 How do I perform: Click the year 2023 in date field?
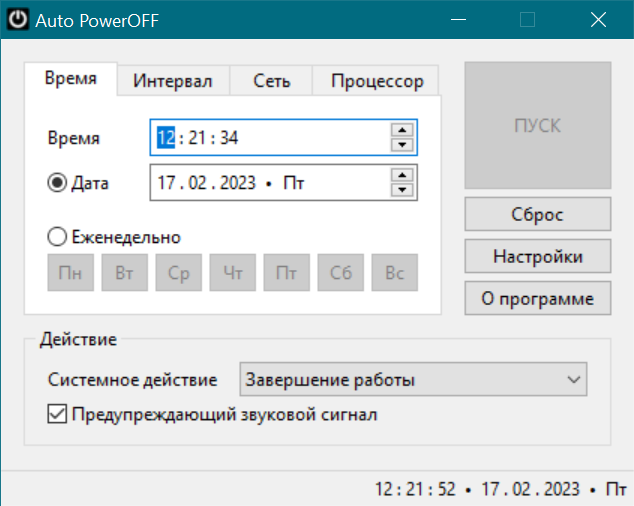[238, 183]
